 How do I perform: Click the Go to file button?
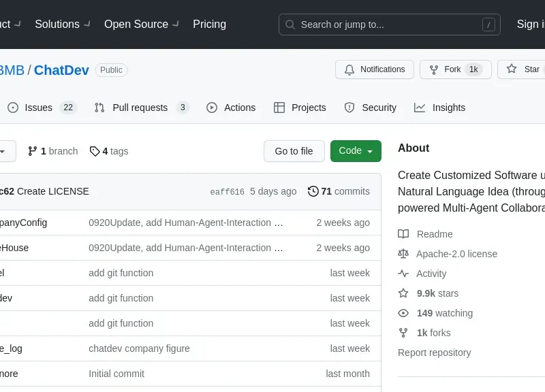point(294,151)
